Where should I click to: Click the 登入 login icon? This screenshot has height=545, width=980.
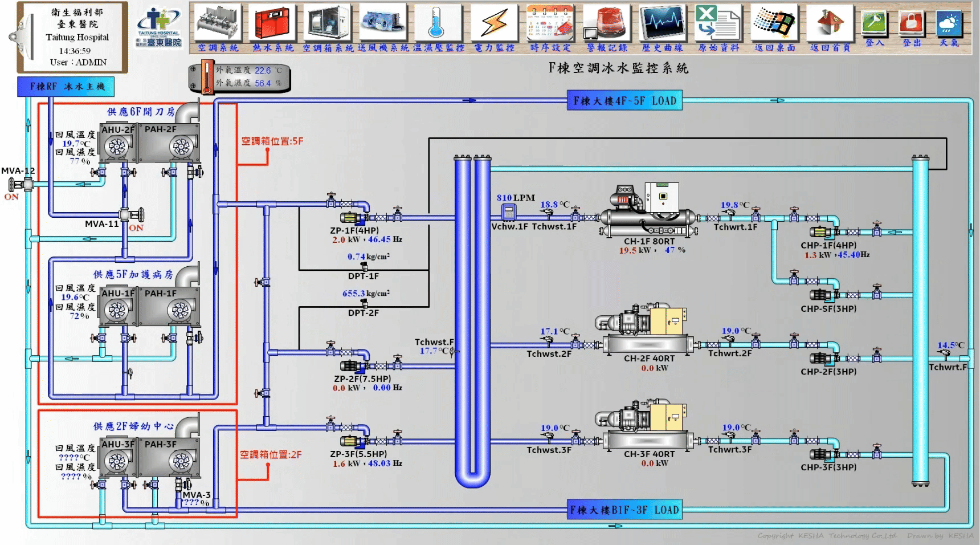873,24
